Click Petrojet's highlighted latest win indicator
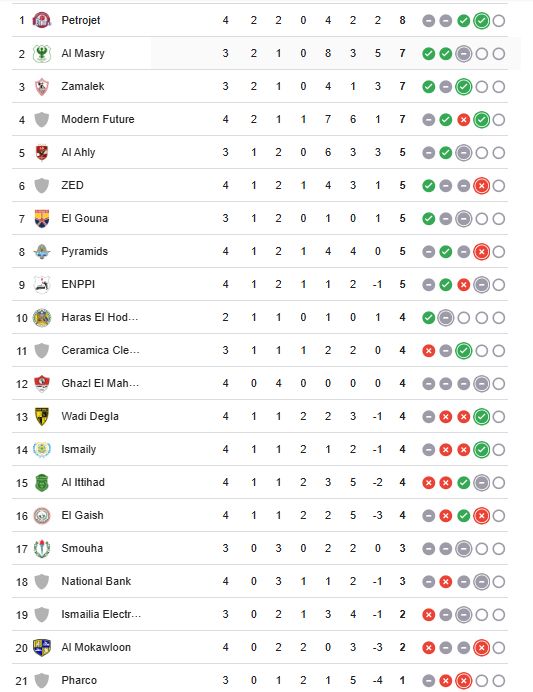Viewport: 533px width, 692px height. [x=481, y=20]
